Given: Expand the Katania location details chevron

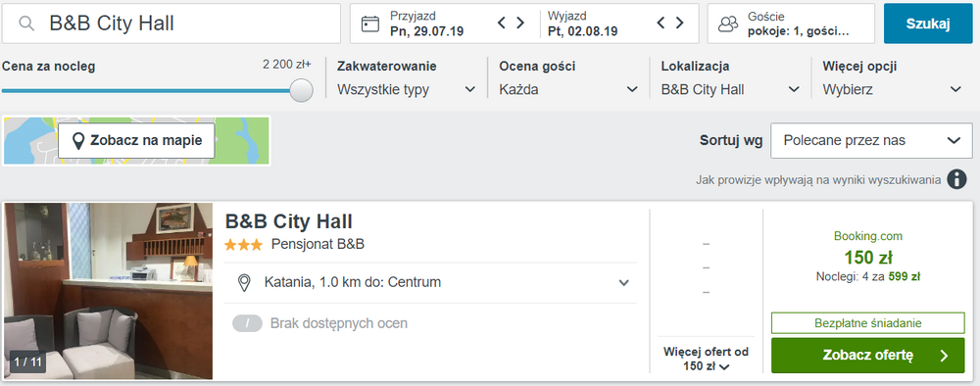Looking at the screenshot, I should point(623,283).
